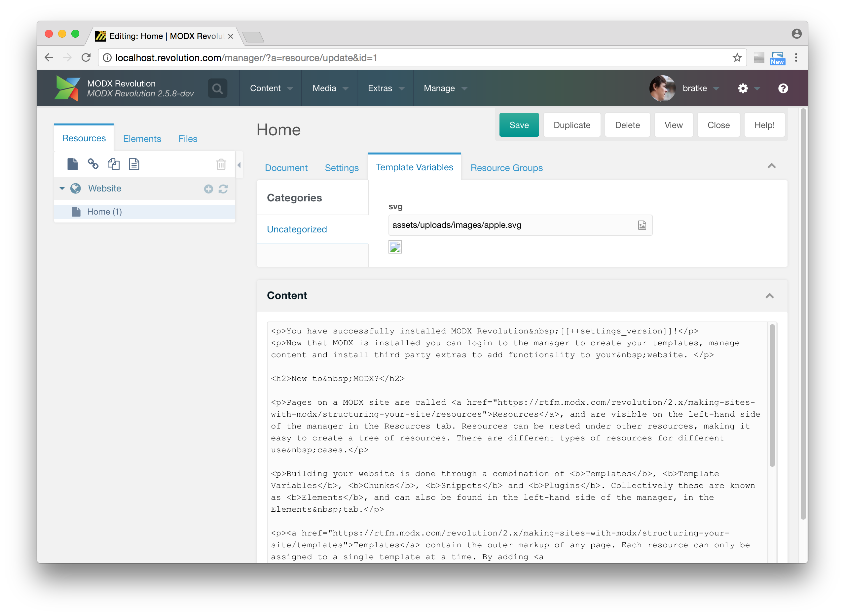845x616 pixels.
Task: Click the new static resource icon
Action: coord(134,164)
